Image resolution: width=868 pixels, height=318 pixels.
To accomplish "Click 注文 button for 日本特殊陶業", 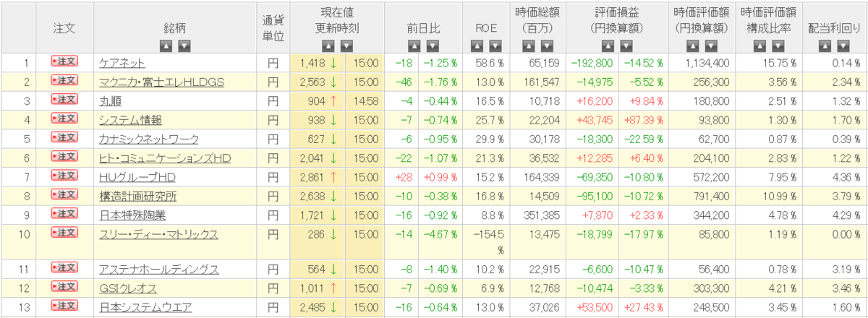I will [x=64, y=213].
